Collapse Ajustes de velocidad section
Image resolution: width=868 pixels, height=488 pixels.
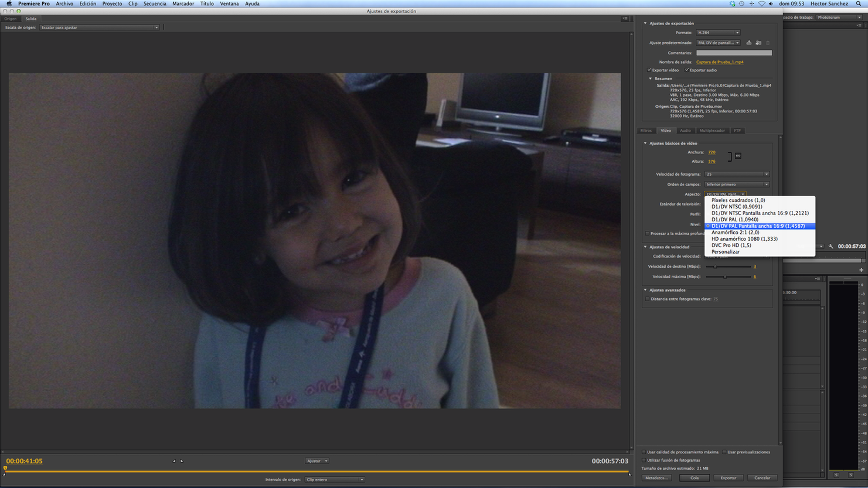645,247
